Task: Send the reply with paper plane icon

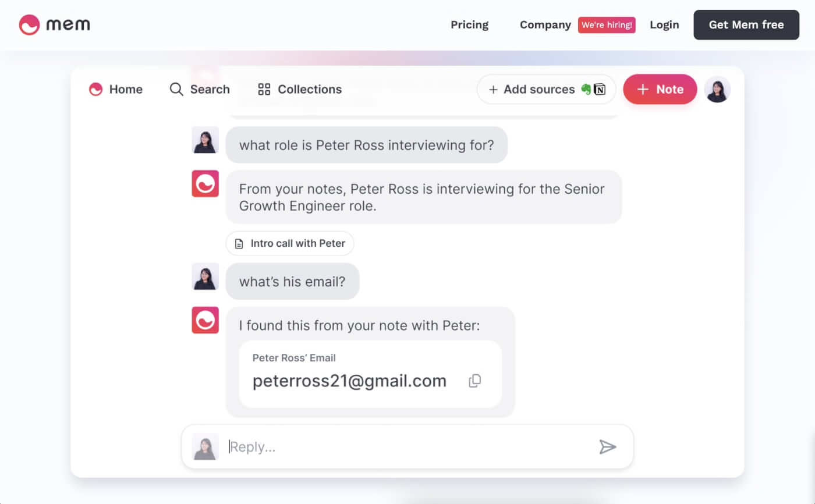Action: [x=607, y=447]
